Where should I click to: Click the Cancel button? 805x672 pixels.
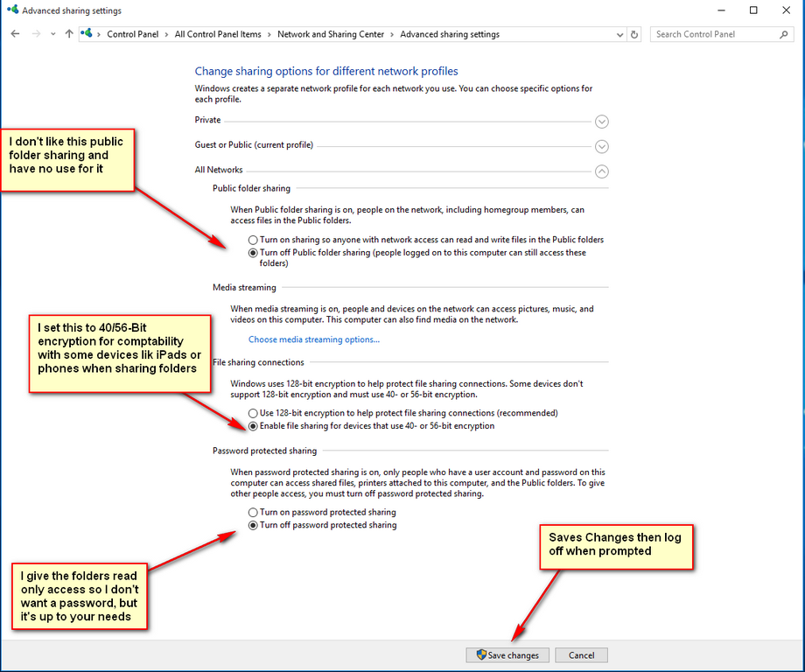tap(581, 655)
